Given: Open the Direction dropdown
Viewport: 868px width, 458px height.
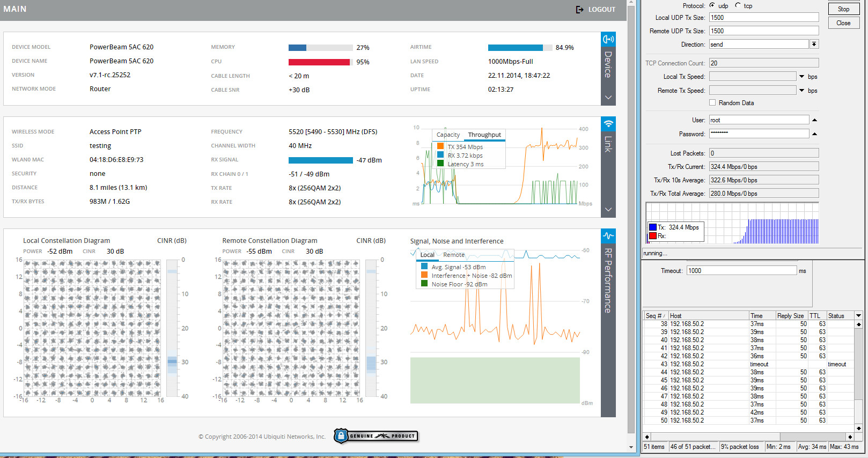Looking at the screenshot, I should click(814, 45).
